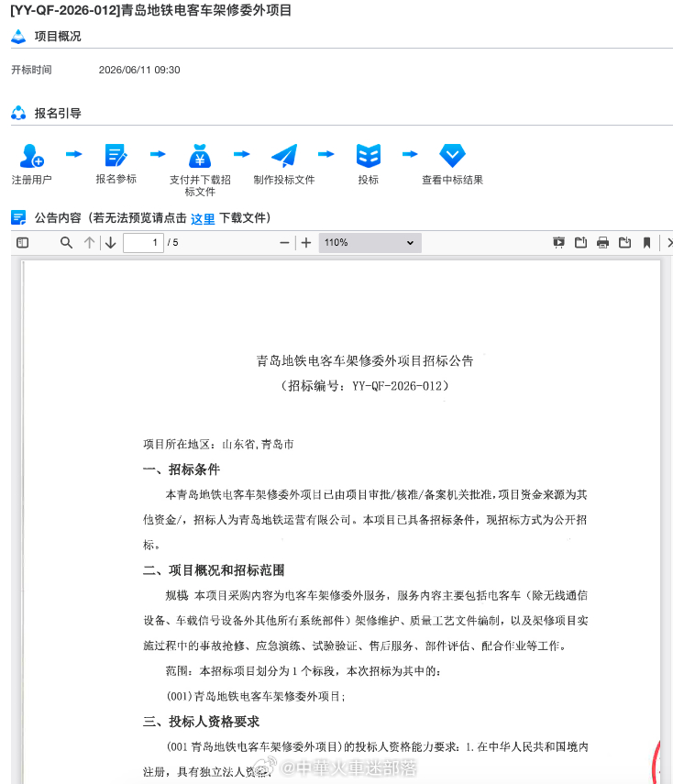The width and height of the screenshot is (673, 784).
Task: Click the 二、项目概况和招标范围 heading
Action: coord(214,570)
